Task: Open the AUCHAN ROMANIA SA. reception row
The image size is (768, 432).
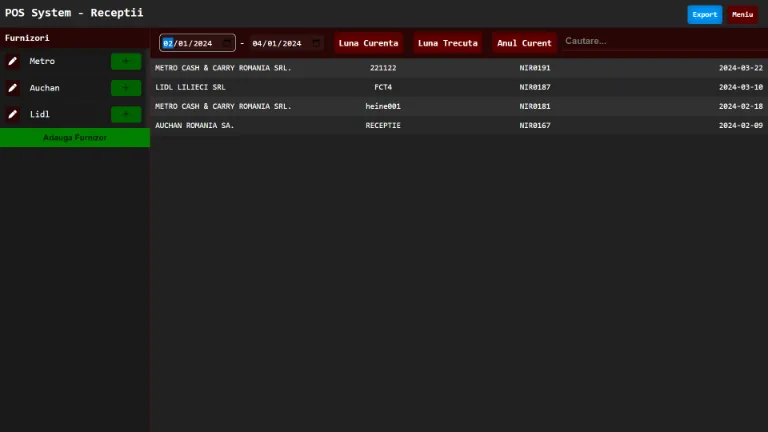Action: coord(458,125)
